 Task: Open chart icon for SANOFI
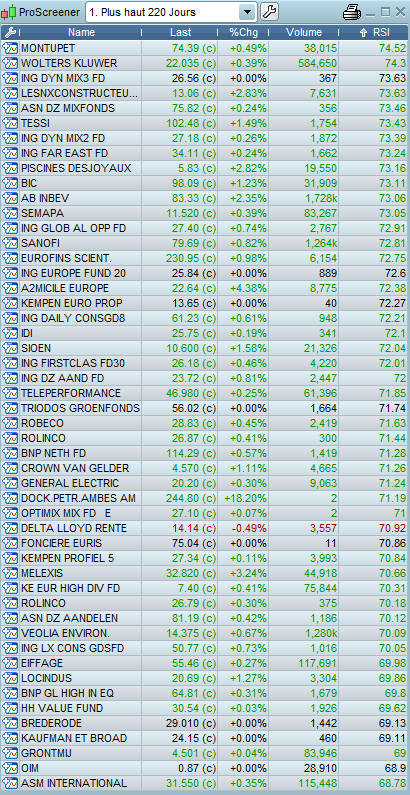coord(10,243)
